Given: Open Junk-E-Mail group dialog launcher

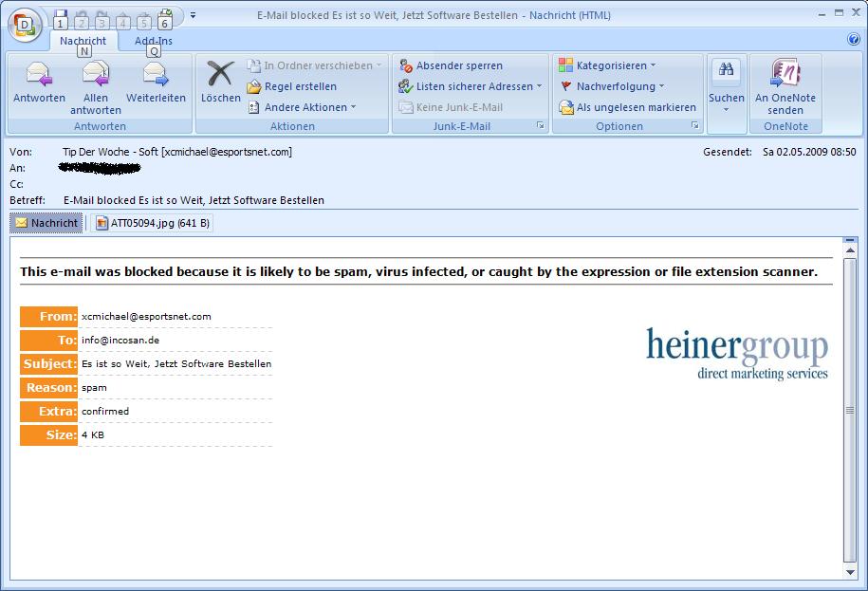Looking at the screenshot, I should coord(540,125).
